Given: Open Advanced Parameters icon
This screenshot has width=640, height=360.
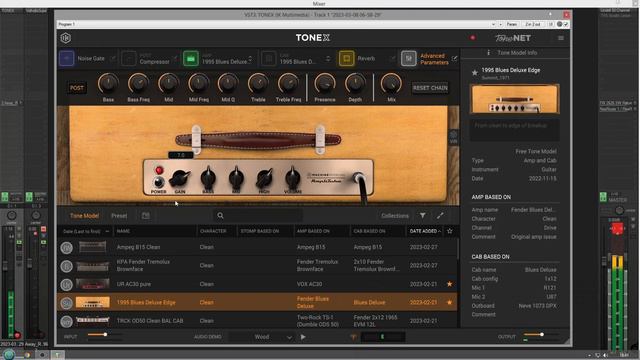Looking at the screenshot, I should click(x=409, y=58).
